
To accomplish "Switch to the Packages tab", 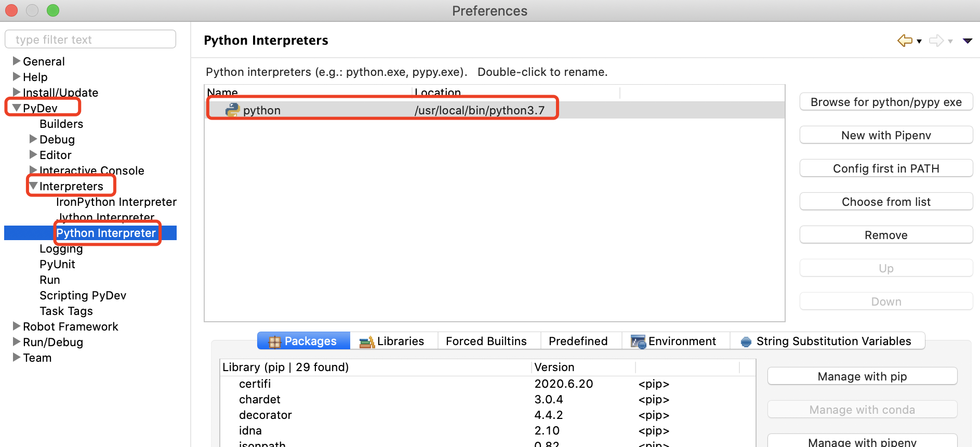I will pyautogui.click(x=303, y=341).
